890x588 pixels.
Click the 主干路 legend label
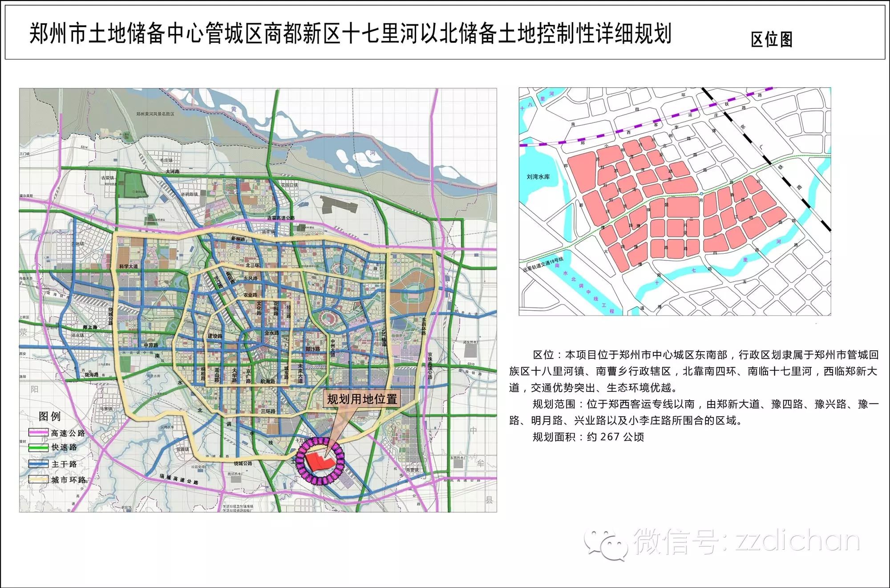pos(64,464)
